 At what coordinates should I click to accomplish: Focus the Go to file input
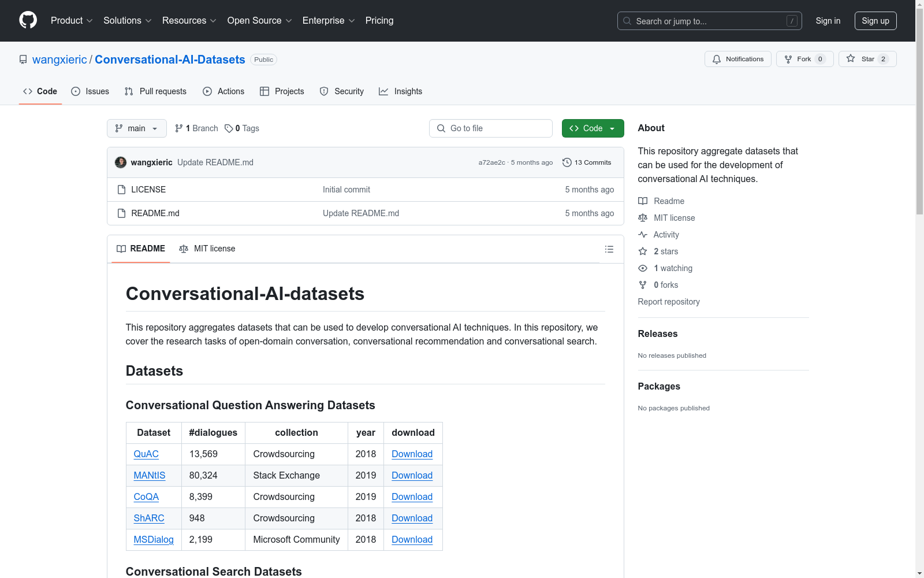(491, 128)
